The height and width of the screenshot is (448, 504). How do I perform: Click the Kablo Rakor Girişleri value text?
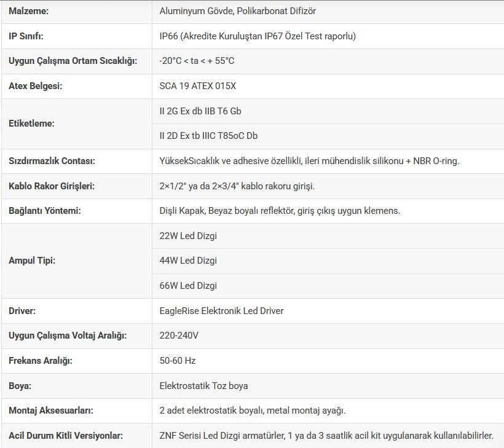237,186
